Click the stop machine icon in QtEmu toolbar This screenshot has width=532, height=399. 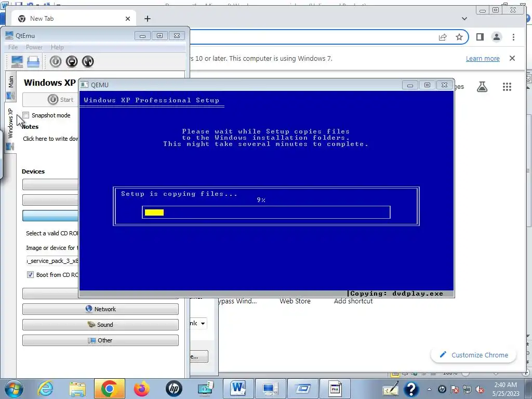72,61
